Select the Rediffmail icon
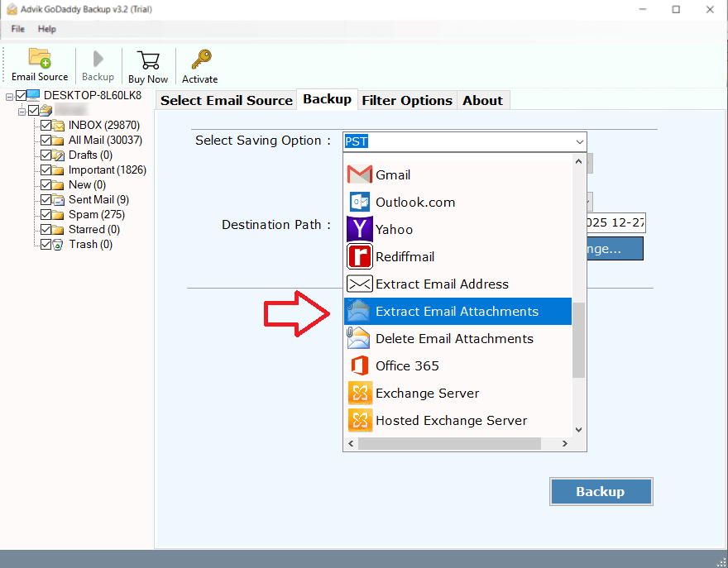The height and width of the screenshot is (568, 728). click(360, 256)
